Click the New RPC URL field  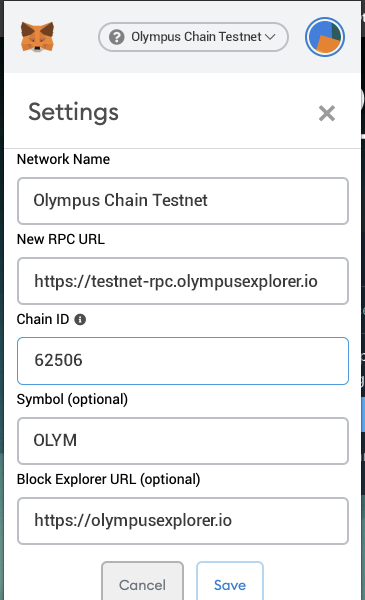tap(183, 281)
